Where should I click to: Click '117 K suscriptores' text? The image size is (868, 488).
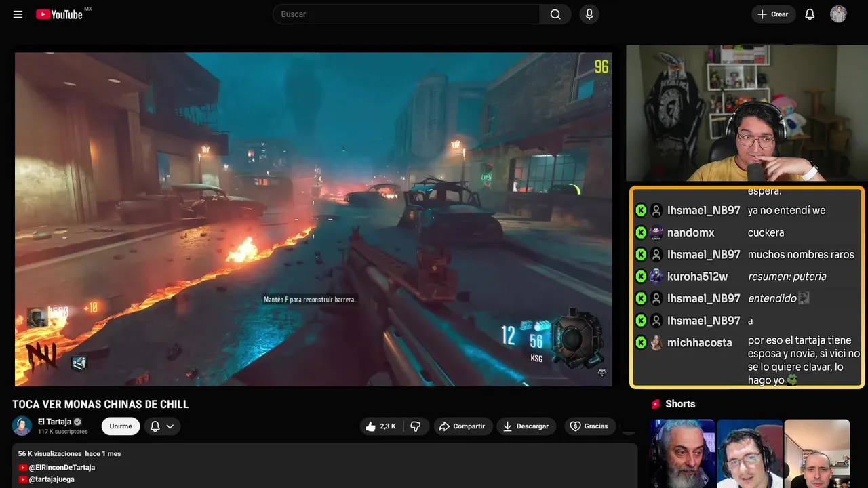coord(63,432)
